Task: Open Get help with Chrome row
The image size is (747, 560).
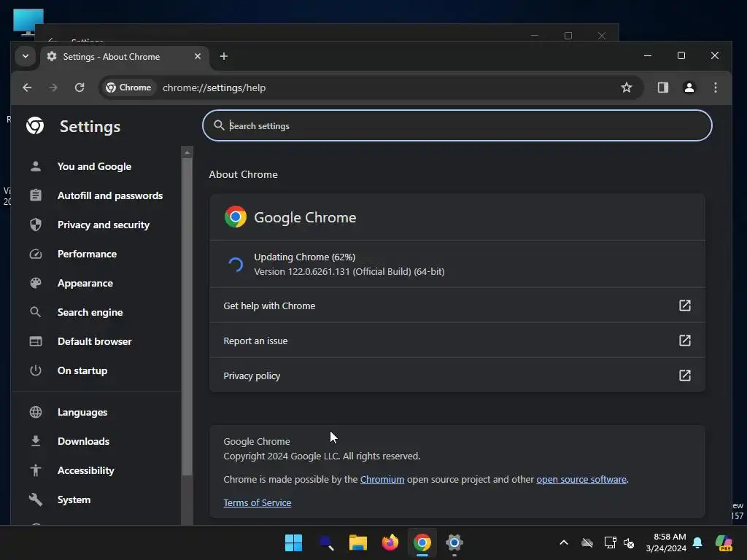Action: coord(457,306)
